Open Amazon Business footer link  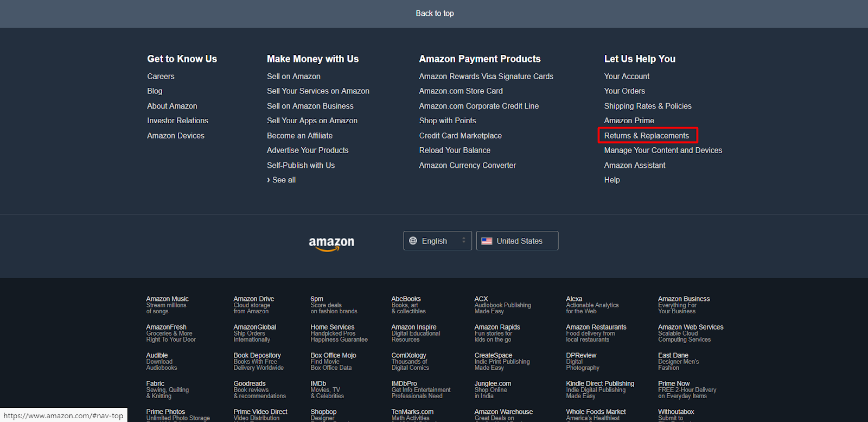point(684,305)
